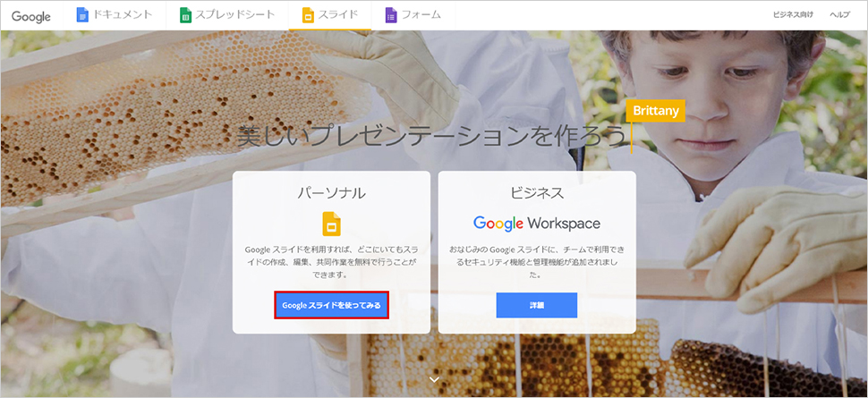
Task: Click the Google Workspace logo
Action: pos(536,224)
